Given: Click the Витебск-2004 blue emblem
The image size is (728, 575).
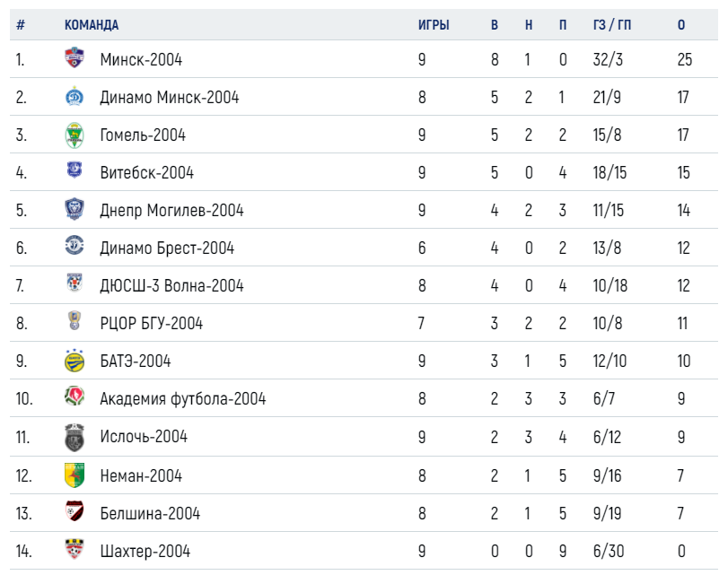Looking at the screenshot, I should point(75,170).
